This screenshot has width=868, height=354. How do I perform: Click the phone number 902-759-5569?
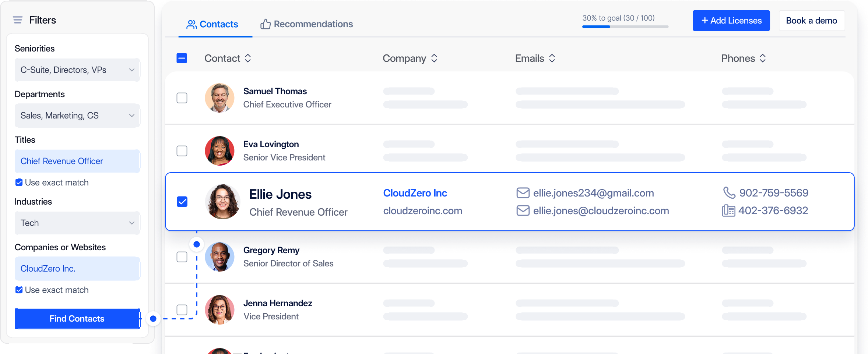click(x=774, y=193)
